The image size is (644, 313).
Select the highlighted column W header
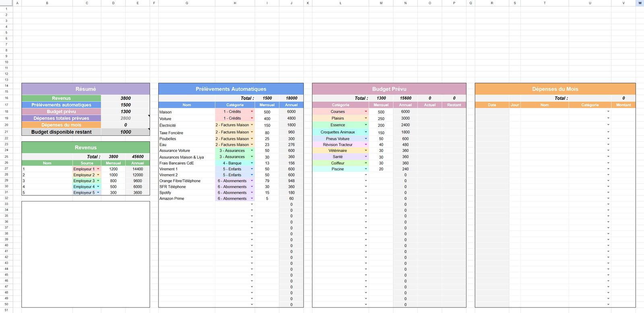click(640, 3)
